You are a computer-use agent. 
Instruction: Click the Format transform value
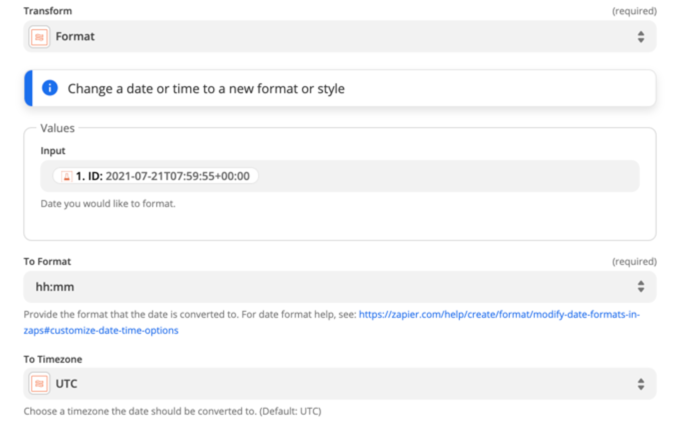pos(75,37)
